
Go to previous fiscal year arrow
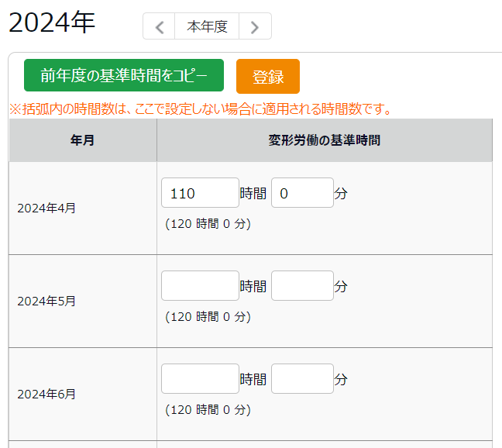[x=159, y=26]
